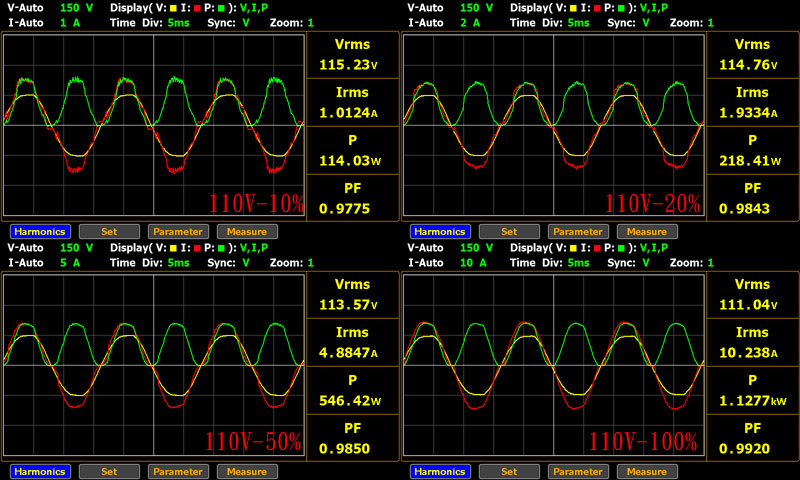Click yellow V swatch in 110V-20% panel header
The width and height of the screenshot is (800, 480).
coord(573,8)
